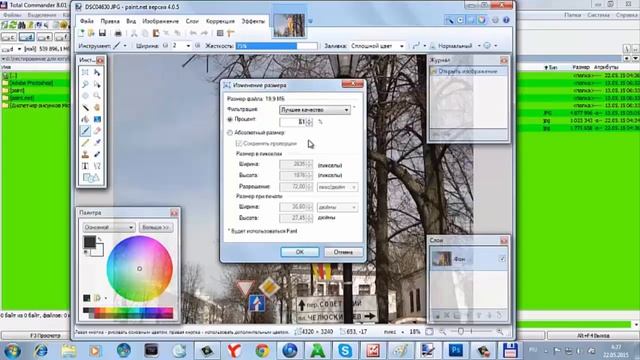The width and height of the screenshot is (640, 360).
Task: Open the resolution units dropdown in dialog
Action: (x=338, y=187)
